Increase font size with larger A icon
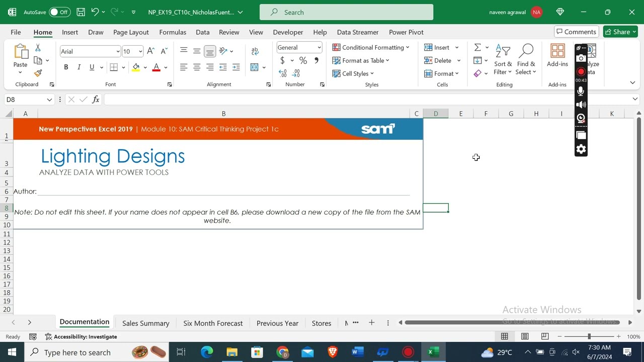Screen dimensions: 644x362 [151, 51]
